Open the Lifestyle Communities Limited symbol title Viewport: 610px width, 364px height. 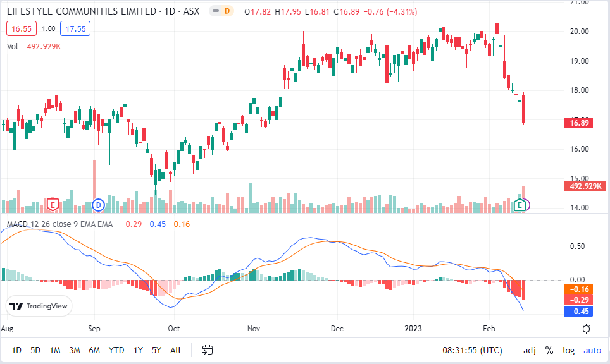82,11
